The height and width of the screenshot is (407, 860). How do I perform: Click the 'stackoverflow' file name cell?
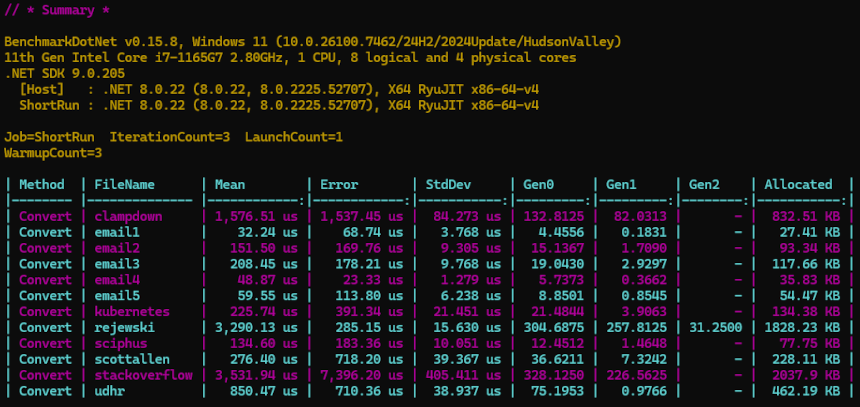click(143, 376)
